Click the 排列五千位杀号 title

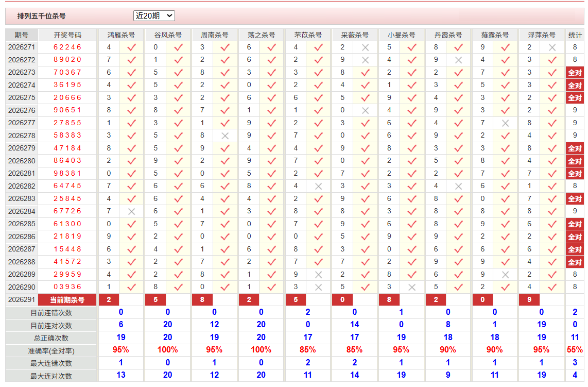41,16
